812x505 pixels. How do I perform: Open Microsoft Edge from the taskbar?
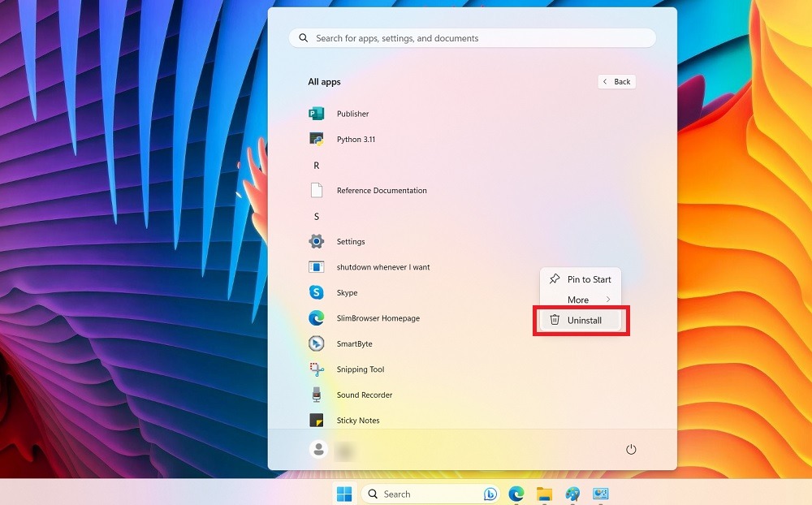(x=516, y=494)
